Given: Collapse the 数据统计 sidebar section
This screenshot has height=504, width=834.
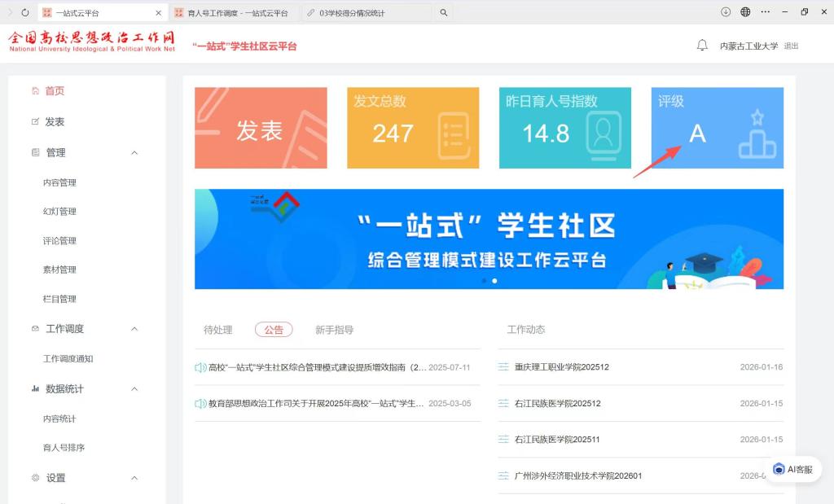Looking at the screenshot, I should coord(134,389).
